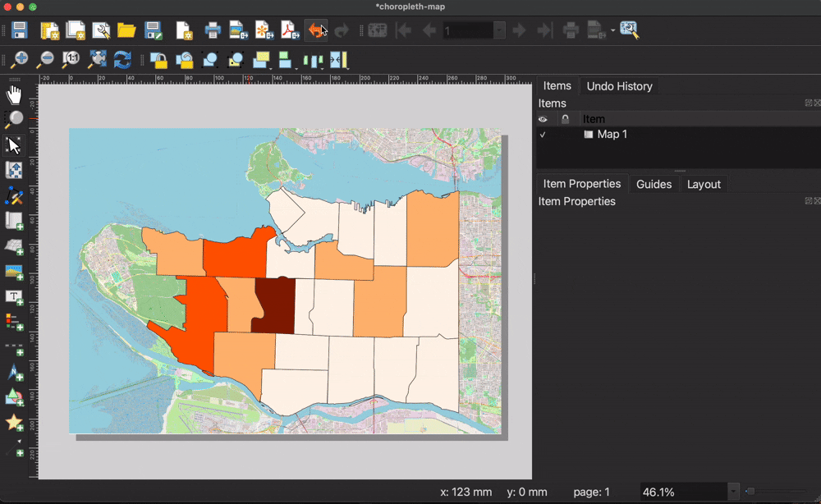The width and height of the screenshot is (821, 504).
Task: Expand the Align Items dropdown arrow
Action: coord(296,67)
